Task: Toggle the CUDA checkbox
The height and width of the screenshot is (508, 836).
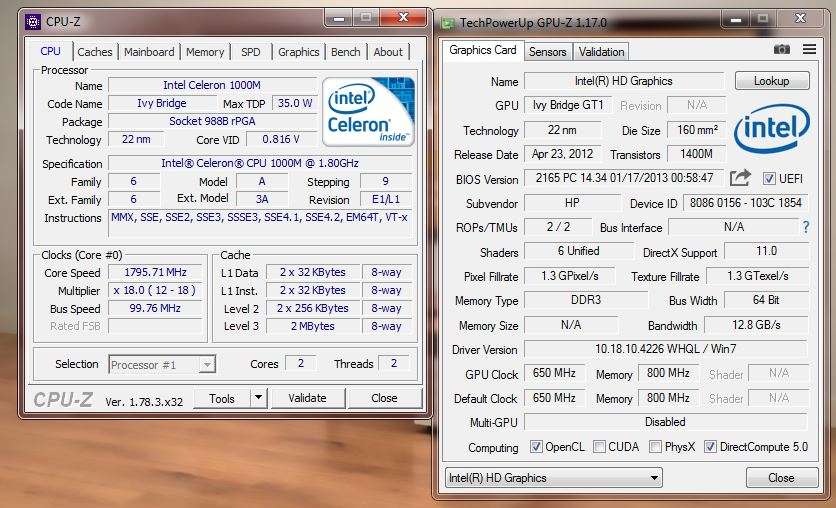Action: coord(599,447)
